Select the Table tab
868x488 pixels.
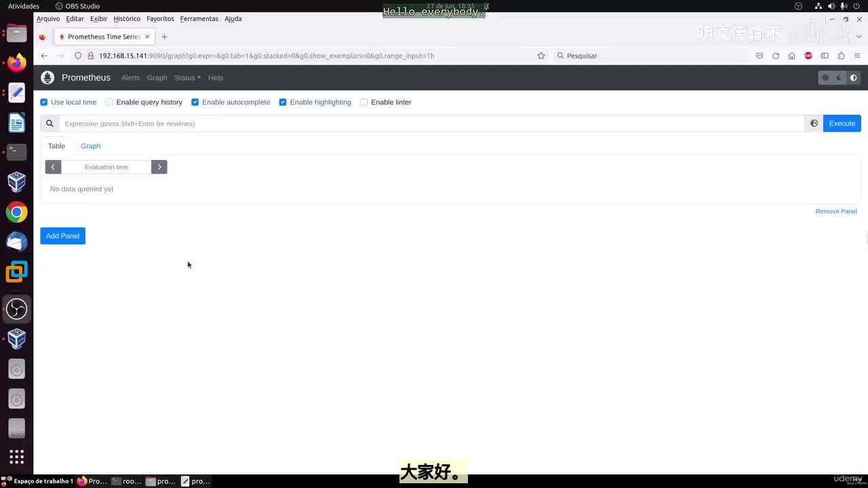click(56, 146)
